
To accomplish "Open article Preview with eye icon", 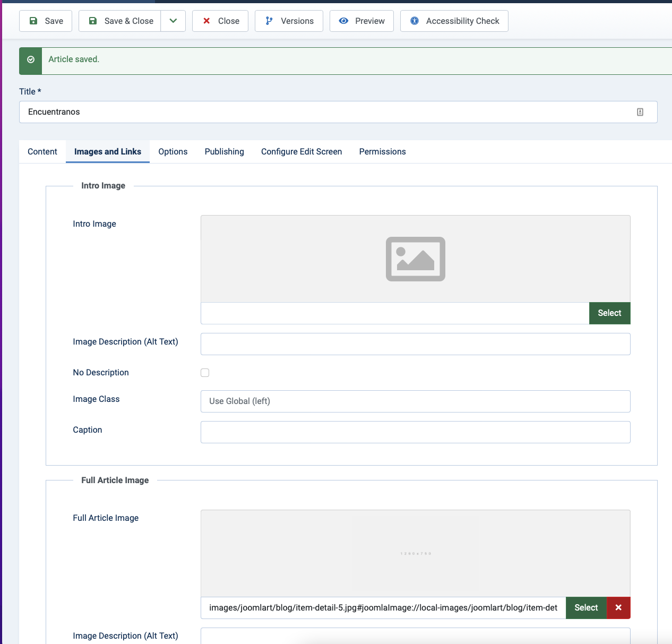I will [x=361, y=21].
